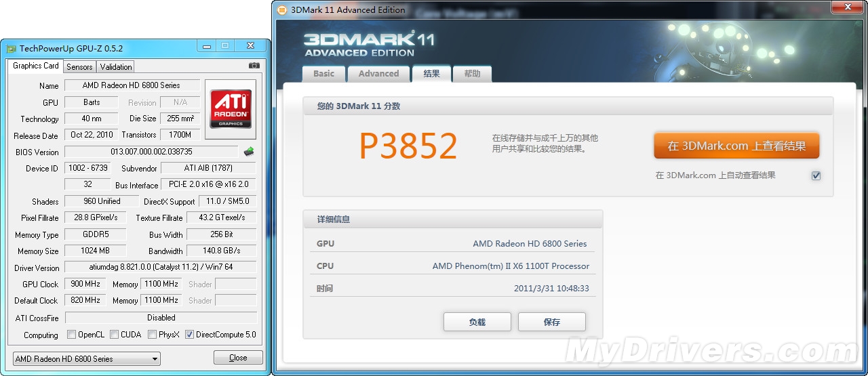Click the CPU value AMD Phenom II X6 1100T
The image size is (868, 376).
511,266
